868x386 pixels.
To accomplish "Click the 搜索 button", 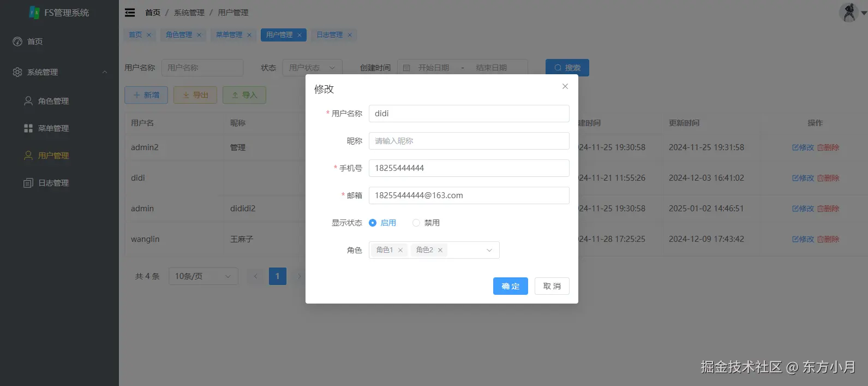I will 567,68.
